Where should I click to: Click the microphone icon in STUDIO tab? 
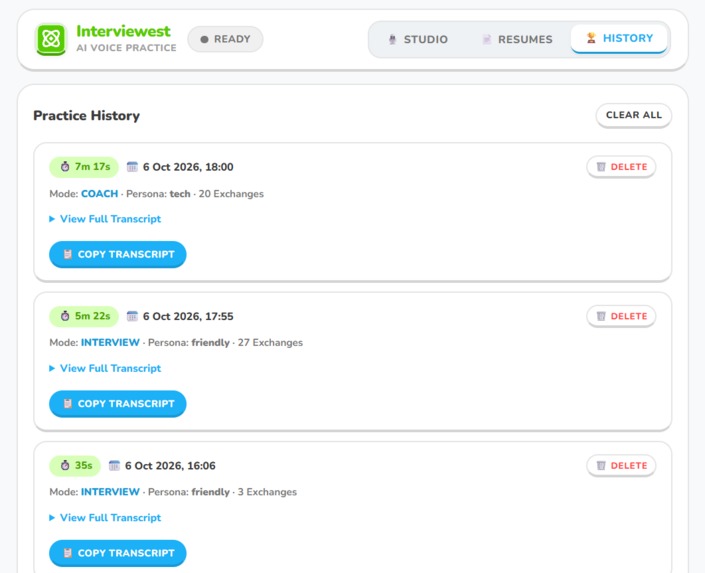coord(392,39)
